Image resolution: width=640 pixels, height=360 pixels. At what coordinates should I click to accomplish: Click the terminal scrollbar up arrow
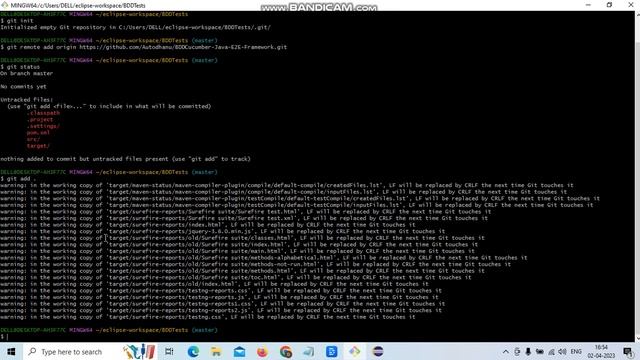pyautogui.click(x=638, y=15)
